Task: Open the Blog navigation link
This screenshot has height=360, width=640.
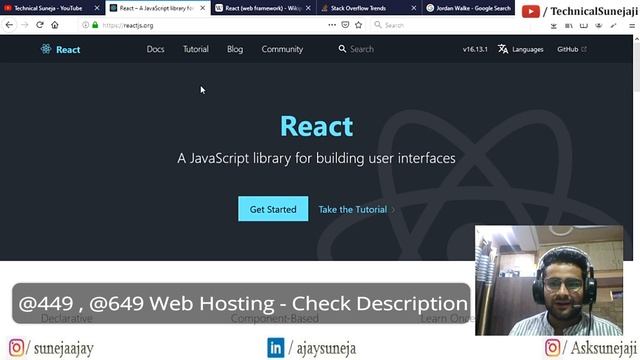Action: pos(235,49)
